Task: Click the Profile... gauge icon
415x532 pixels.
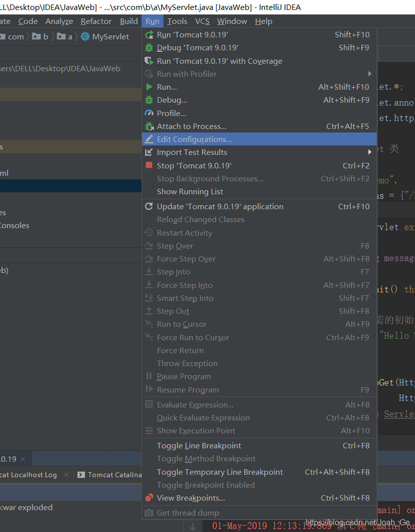Action: click(149, 113)
